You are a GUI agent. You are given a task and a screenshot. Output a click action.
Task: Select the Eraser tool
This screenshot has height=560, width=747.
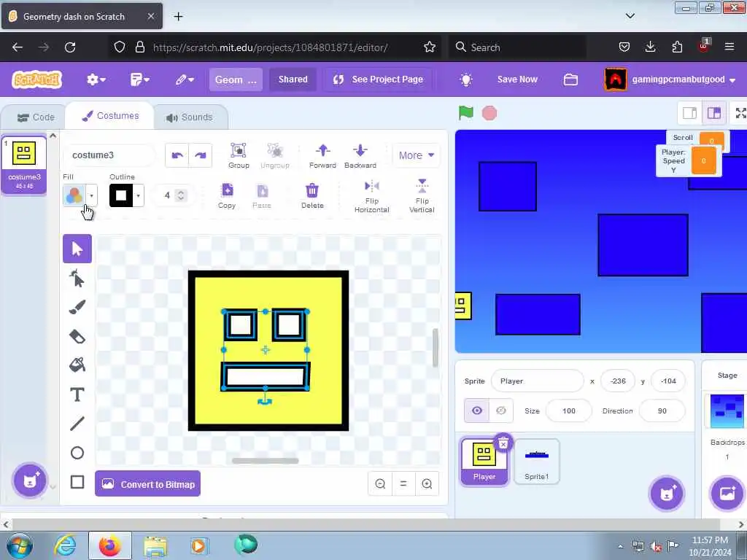tap(77, 337)
